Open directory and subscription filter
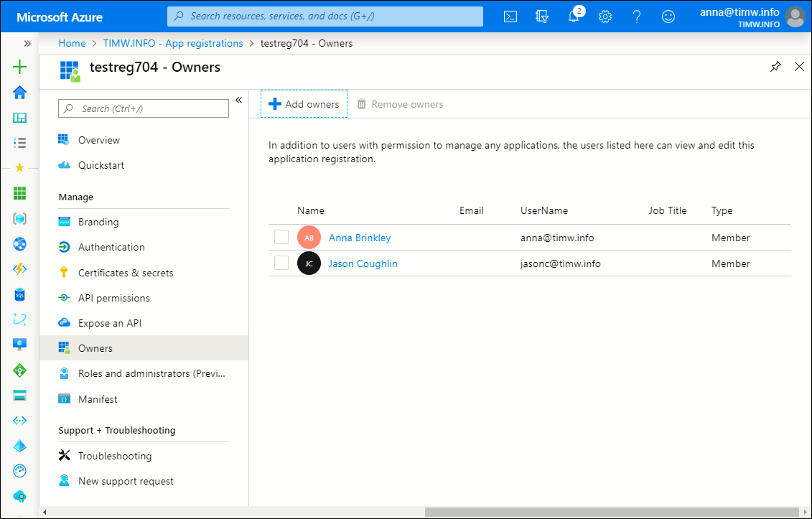This screenshot has height=519, width=812. [x=542, y=17]
